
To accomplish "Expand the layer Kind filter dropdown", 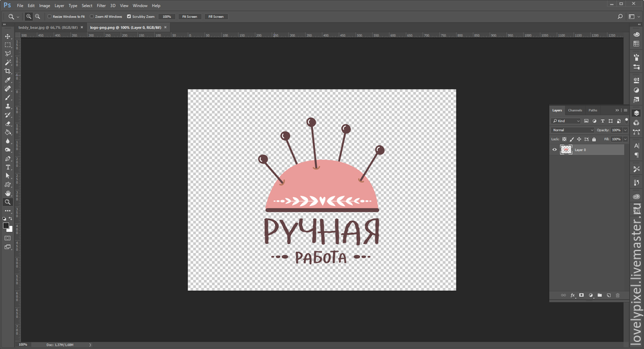I will pos(567,121).
